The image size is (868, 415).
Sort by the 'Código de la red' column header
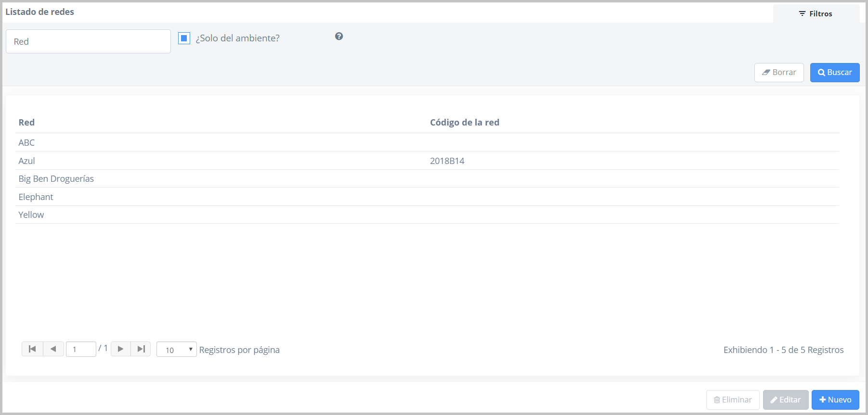pos(464,123)
